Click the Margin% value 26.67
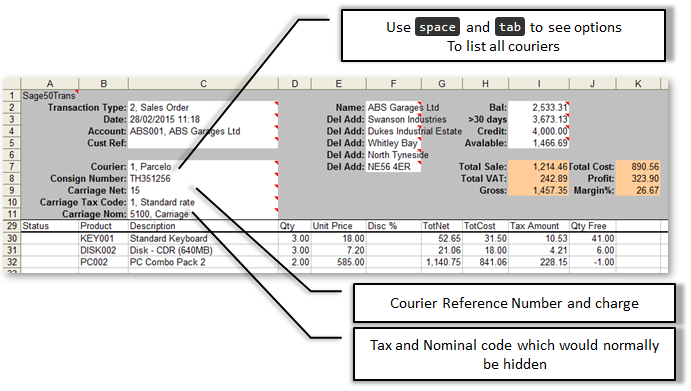 coord(638,190)
